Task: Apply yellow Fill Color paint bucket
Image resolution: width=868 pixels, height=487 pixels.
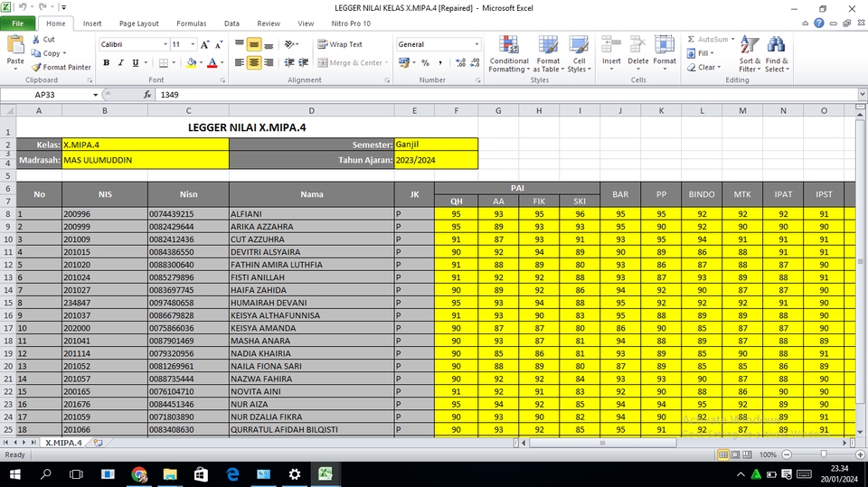Action: (192, 62)
